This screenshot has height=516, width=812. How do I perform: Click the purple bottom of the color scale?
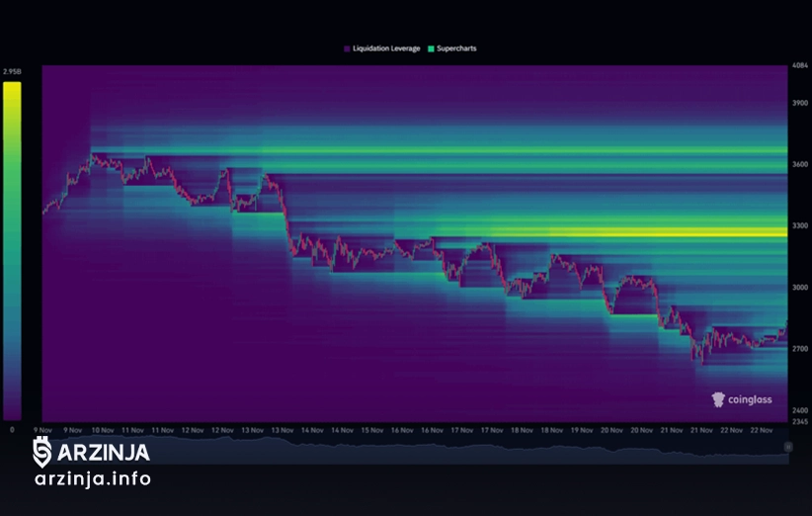pyautogui.click(x=12, y=410)
